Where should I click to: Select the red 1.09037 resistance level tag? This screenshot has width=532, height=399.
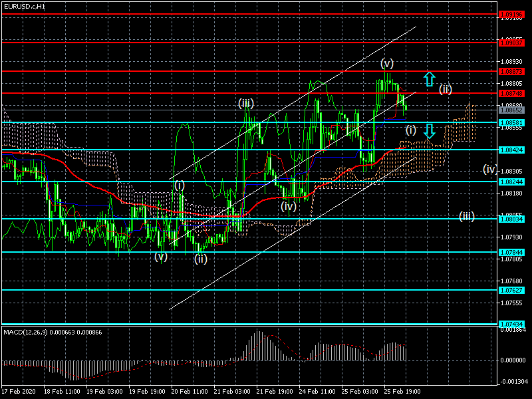tap(512, 43)
